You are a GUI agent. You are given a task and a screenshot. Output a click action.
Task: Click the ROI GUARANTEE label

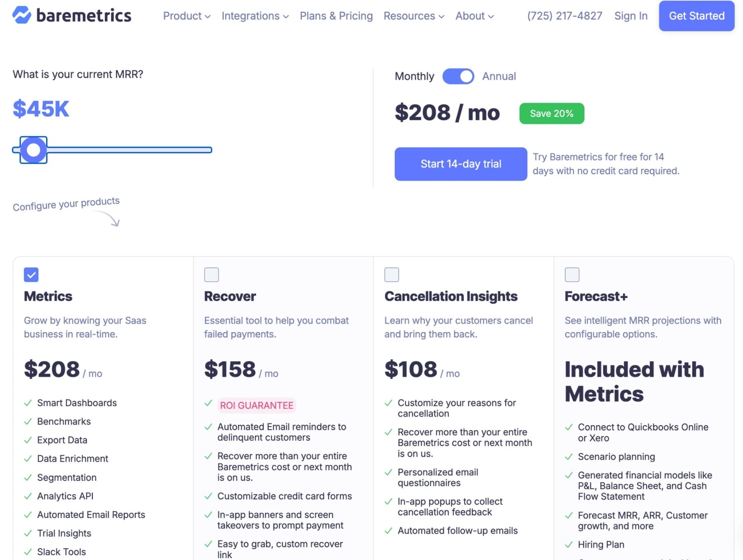[257, 406]
